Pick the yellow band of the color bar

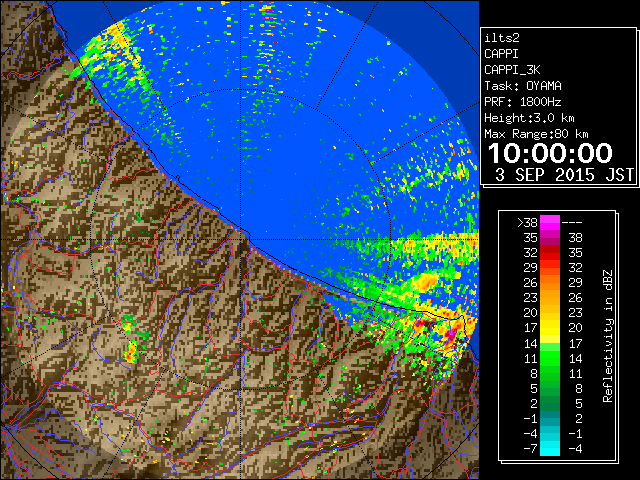[550, 329]
